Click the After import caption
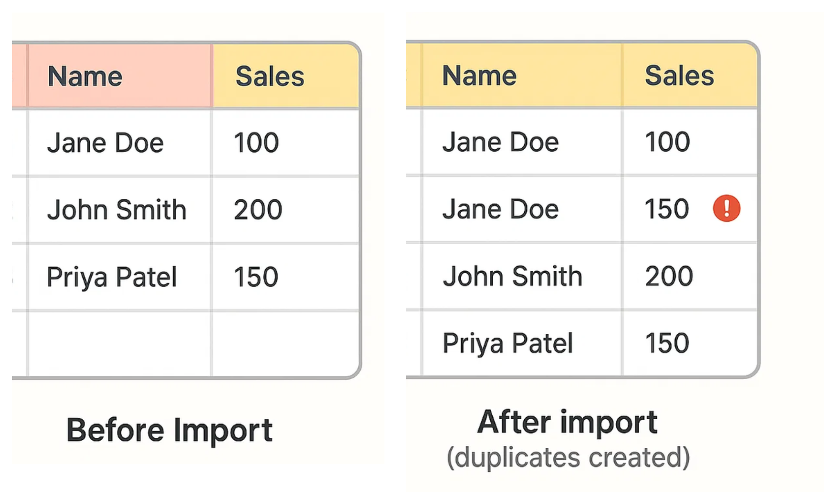The width and height of the screenshot is (836, 504). [567, 422]
